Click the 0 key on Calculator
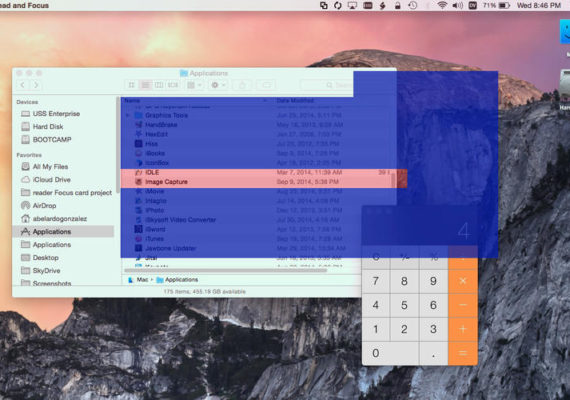Screen dimensions: 570x400 (x=390, y=353)
